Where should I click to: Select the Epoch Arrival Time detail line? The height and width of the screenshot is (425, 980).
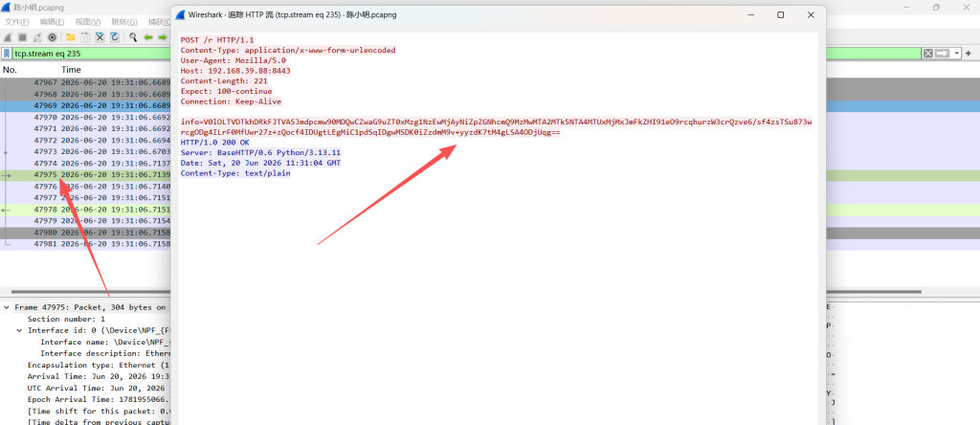pos(99,399)
